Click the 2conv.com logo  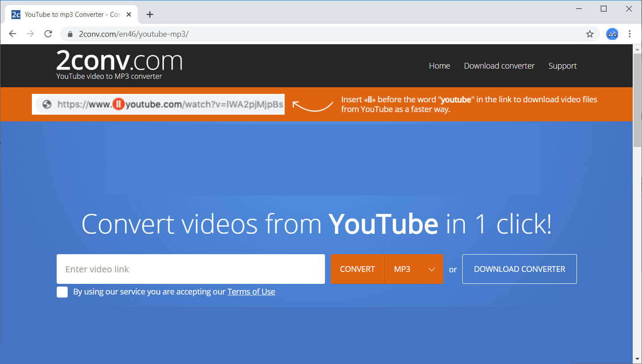(119, 62)
